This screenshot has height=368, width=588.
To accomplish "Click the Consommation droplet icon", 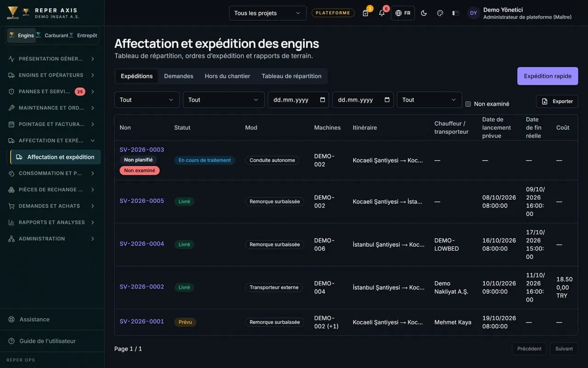I will pos(11,173).
